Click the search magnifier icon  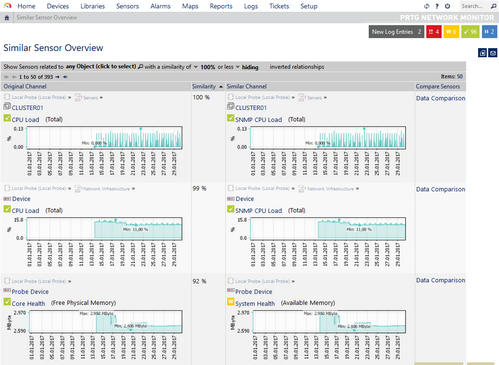(x=493, y=6)
